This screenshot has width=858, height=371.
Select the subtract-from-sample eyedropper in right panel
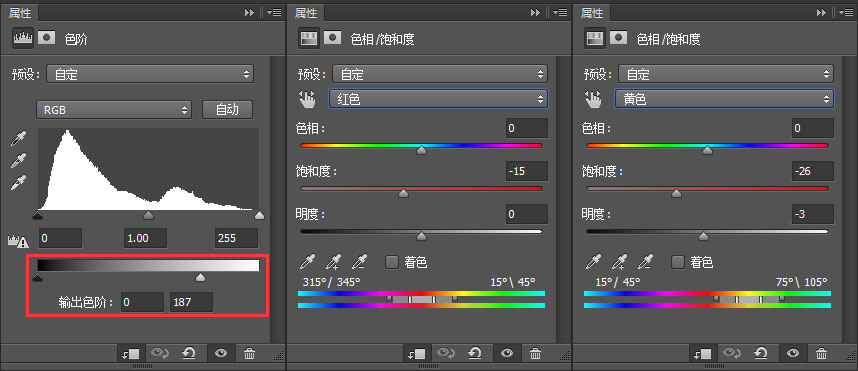coord(646,263)
